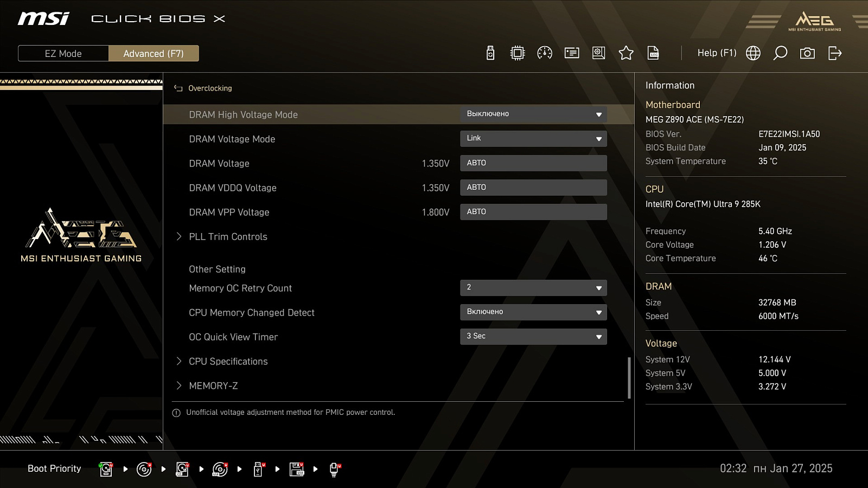Click the DRAM VDDQ Voltage 1.350V value
The width and height of the screenshot is (868, 488).
click(436, 188)
